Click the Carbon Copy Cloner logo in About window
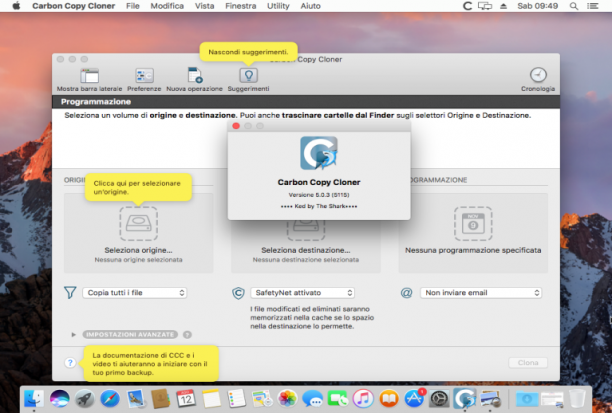The image size is (612, 413). [319, 153]
